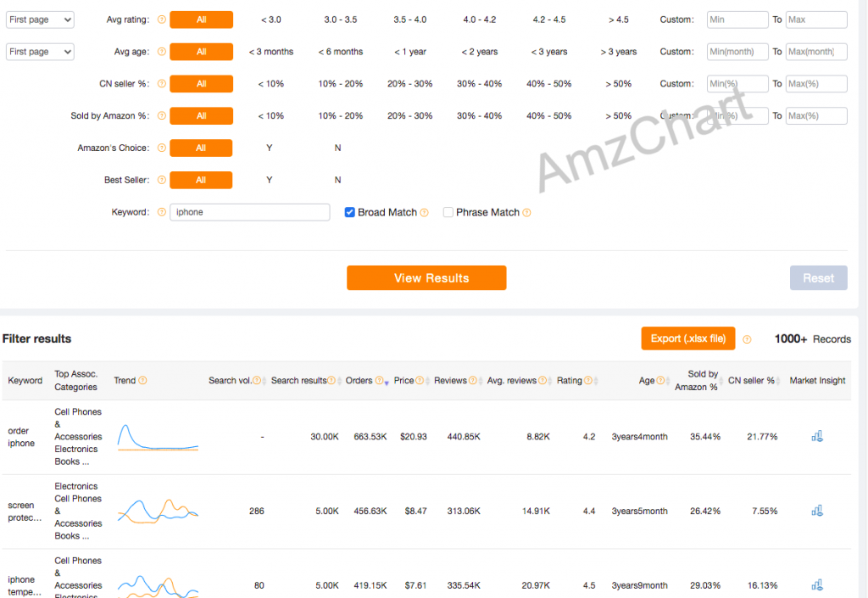Click the View Results button
The width and height of the screenshot is (868, 598).
(x=426, y=278)
